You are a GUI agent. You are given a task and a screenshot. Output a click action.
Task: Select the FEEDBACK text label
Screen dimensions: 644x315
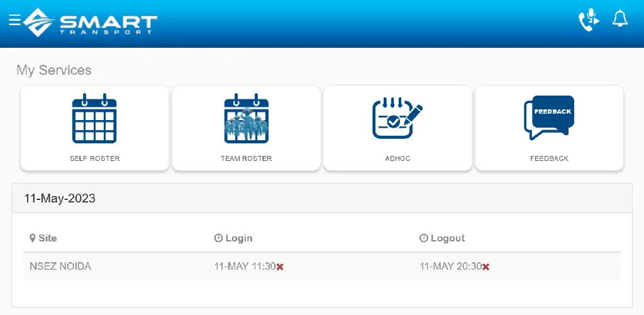(549, 158)
